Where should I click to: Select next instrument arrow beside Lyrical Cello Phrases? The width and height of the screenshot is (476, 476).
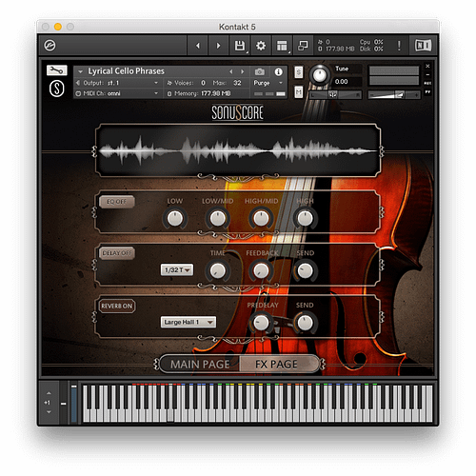tap(243, 71)
